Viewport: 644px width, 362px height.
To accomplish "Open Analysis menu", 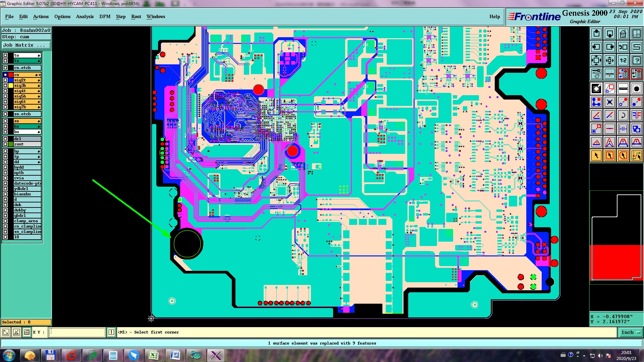I will (x=85, y=16).
